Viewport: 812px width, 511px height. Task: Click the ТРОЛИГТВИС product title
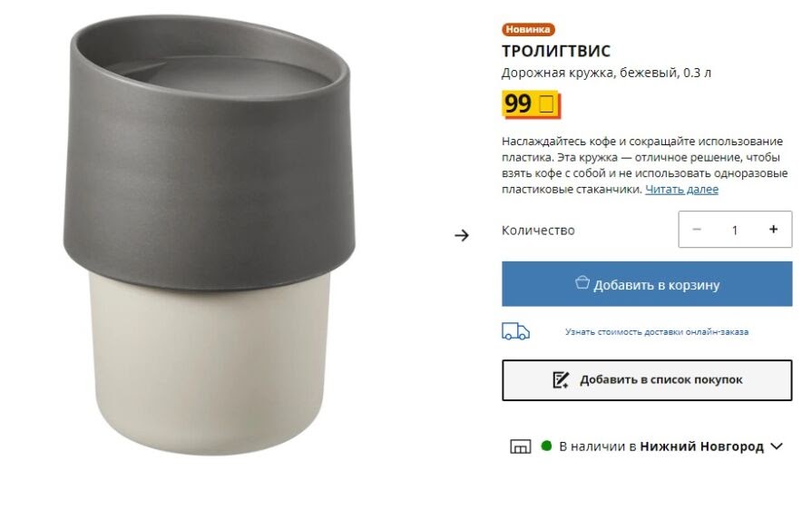(556, 51)
